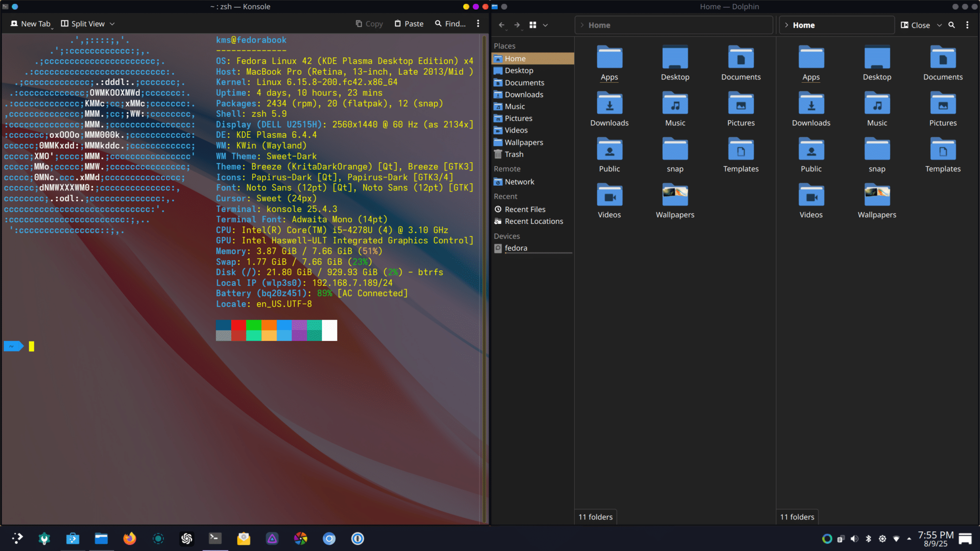Open Konsole's three-dot overflow menu
980x551 pixels.
478,23
